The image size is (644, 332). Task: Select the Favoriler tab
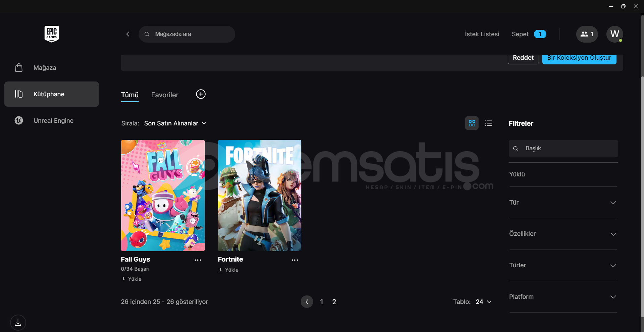(x=165, y=95)
